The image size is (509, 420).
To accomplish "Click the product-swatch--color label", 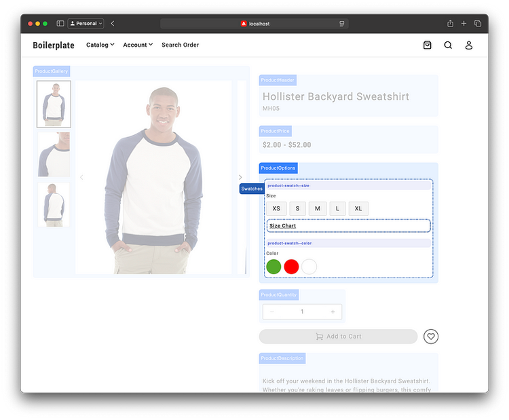I will click(x=290, y=243).
